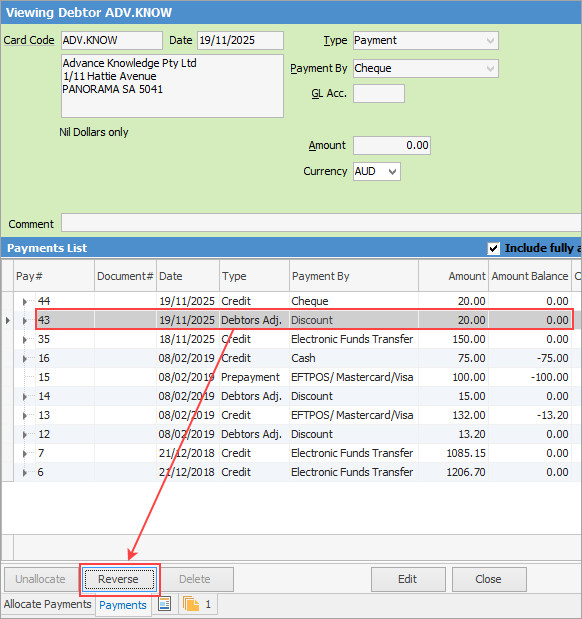Screen dimensions: 582x619
Task: Expand payment row 13
Action: [25, 415]
